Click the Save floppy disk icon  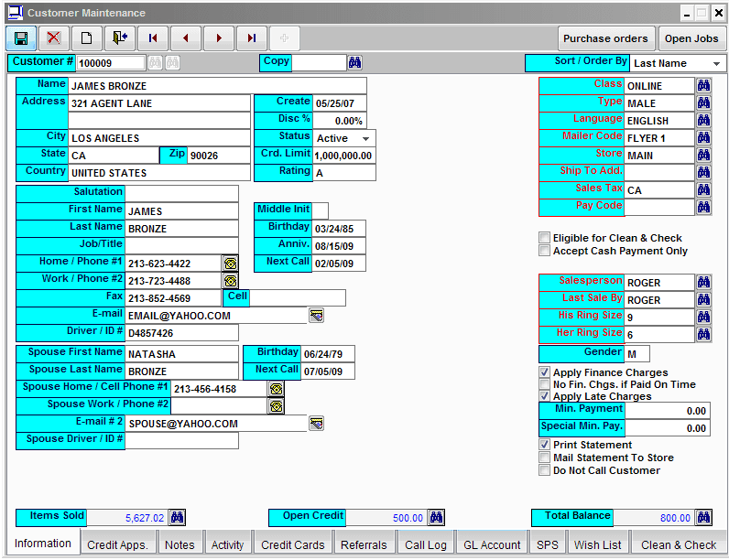click(x=21, y=38)
